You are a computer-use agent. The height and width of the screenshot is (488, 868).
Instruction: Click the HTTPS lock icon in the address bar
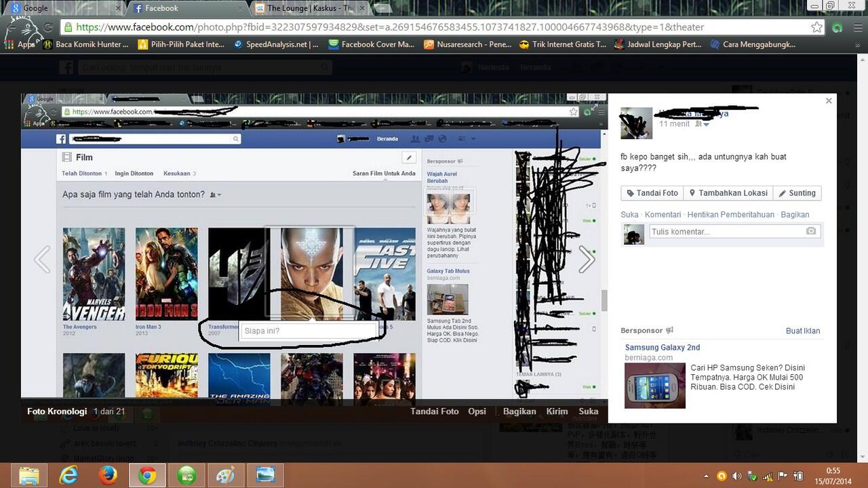68,28
